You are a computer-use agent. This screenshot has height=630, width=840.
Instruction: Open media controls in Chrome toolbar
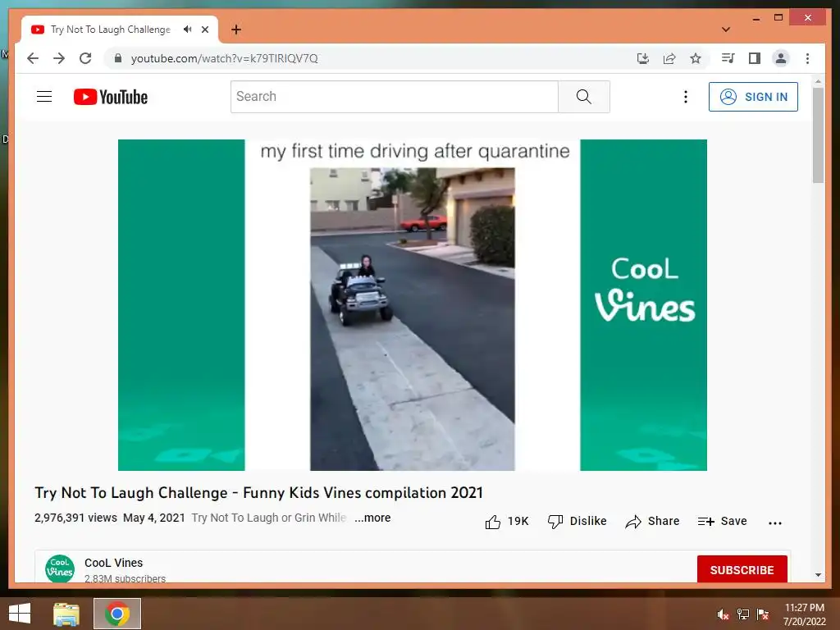[728, 58]
